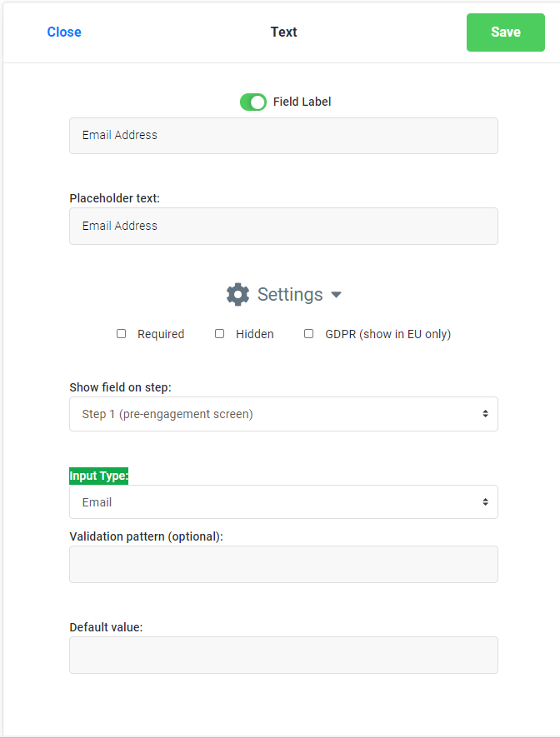
Task: Click the Settings heading text
Action: [290, 294]
